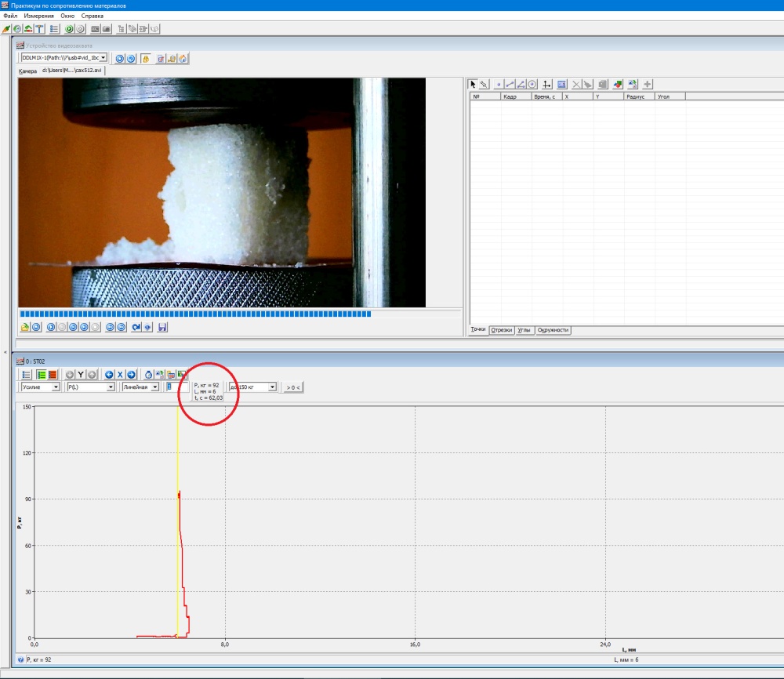Select the circle measurement tool

[x=532, y=84]
